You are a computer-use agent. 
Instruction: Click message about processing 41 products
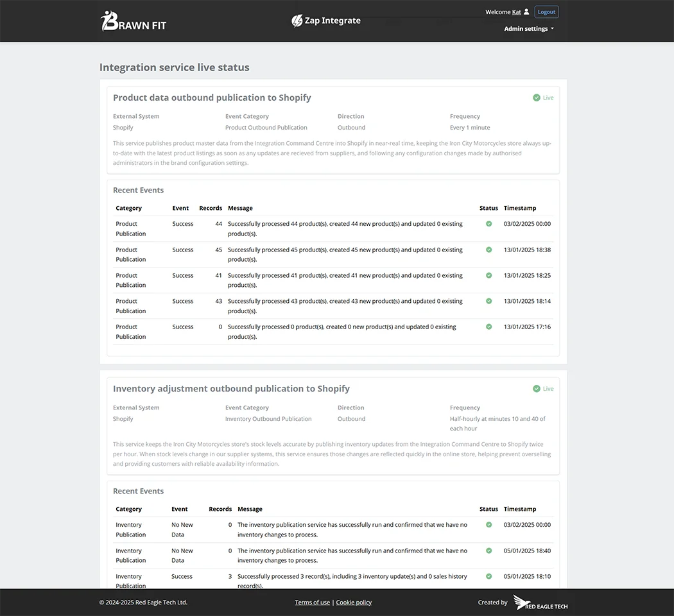pos(345,280)
